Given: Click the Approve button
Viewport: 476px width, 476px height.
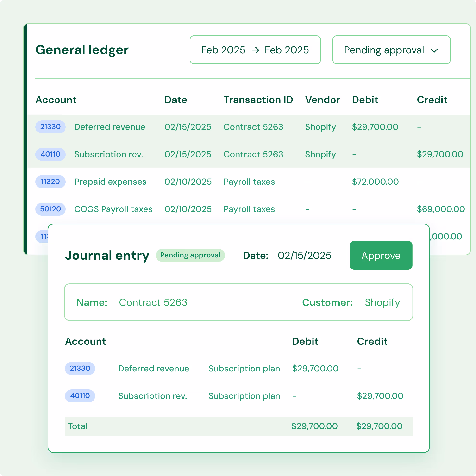Looking at the screenshot, I should [381, 256].
